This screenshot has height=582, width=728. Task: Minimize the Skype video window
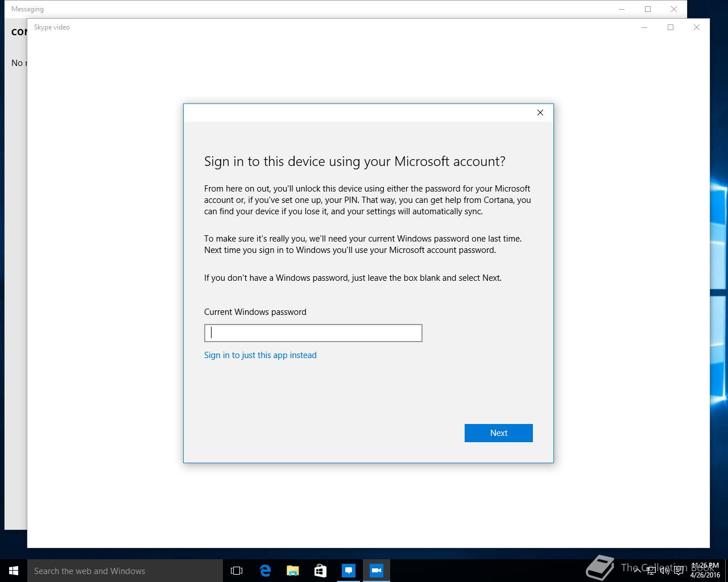click(644, 27)
